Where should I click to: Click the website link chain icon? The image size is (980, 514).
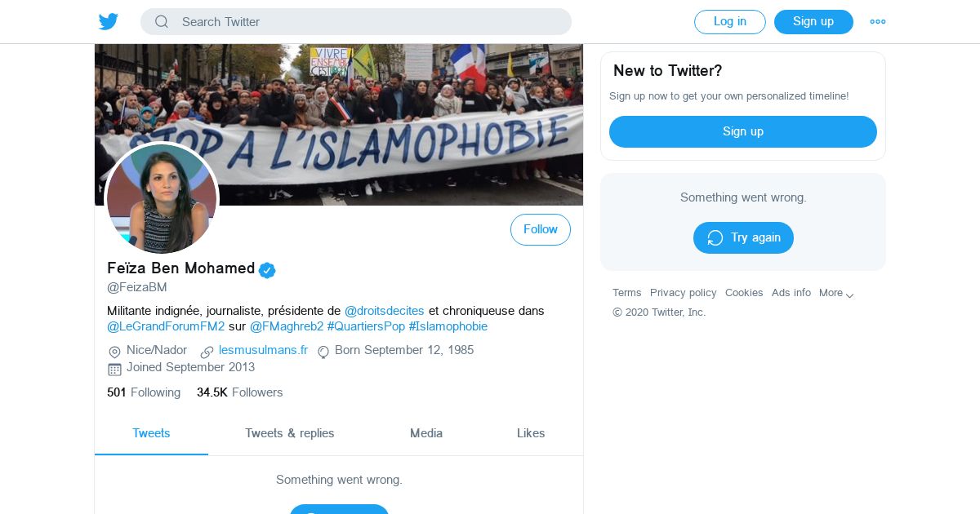207,352
